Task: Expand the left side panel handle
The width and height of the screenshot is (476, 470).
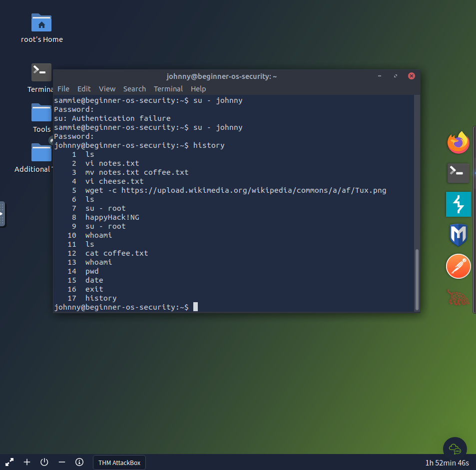Action: click(x=2, y=214)
